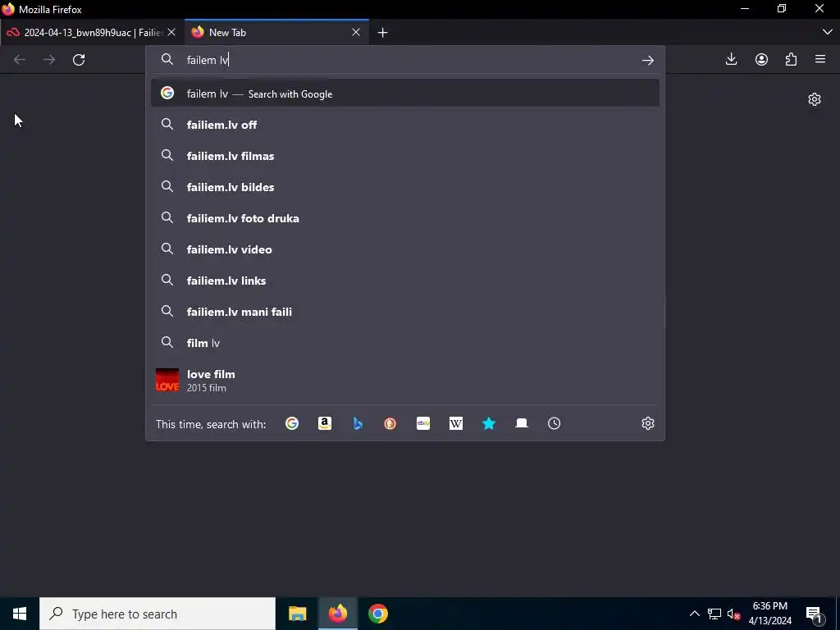Image resolution: width=840 pixels, height=630 pixels.
Task: Search this time with DuckDuckGo icon
Action: (x=390, y=423)
